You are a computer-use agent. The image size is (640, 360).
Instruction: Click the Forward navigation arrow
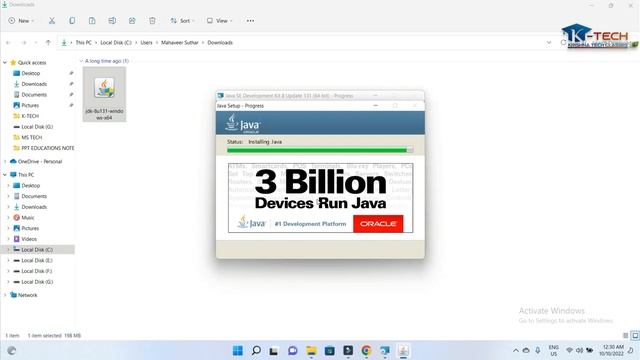pos(24,42)
